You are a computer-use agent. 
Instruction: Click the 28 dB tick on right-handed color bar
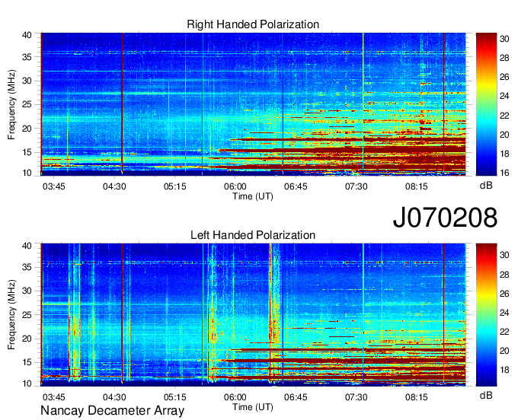[x=504, y=58]
